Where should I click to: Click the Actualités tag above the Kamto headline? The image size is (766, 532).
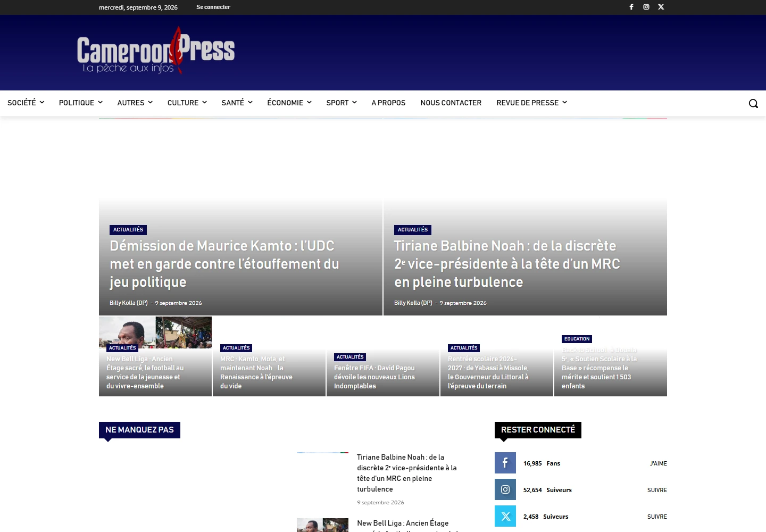[x=128, y=230]
